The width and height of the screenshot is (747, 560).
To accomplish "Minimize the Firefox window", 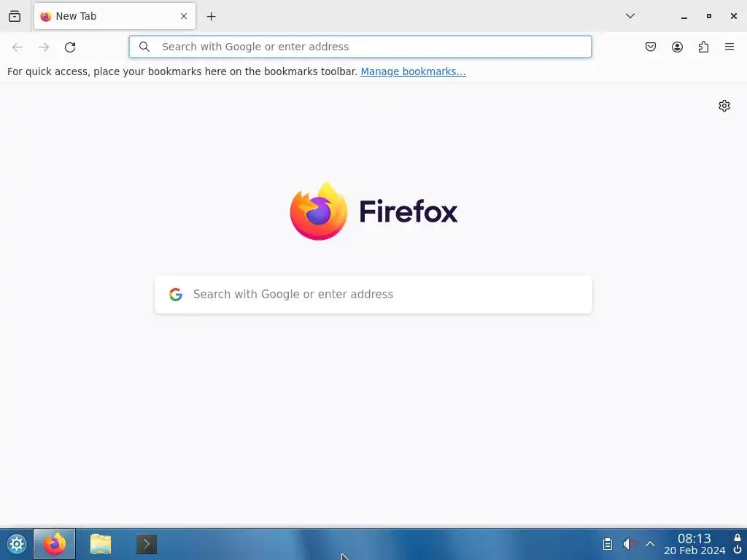I will tap(684, 17).
